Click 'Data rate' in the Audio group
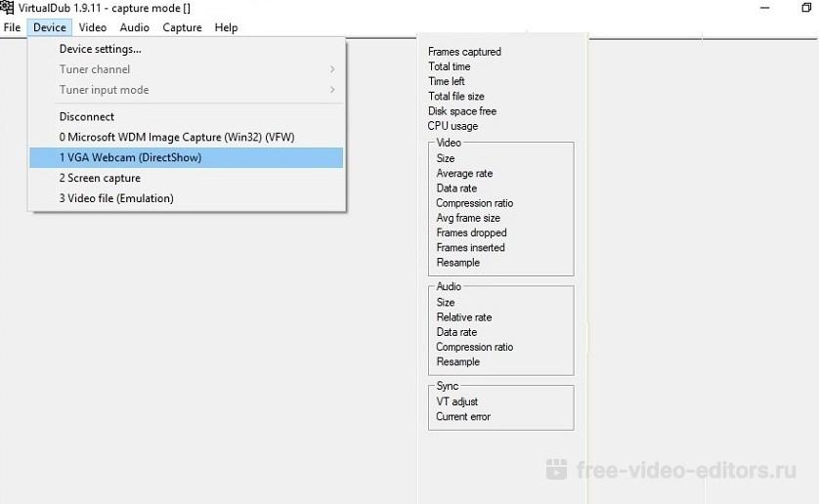 pyautogui.click(x=456, y=332)
